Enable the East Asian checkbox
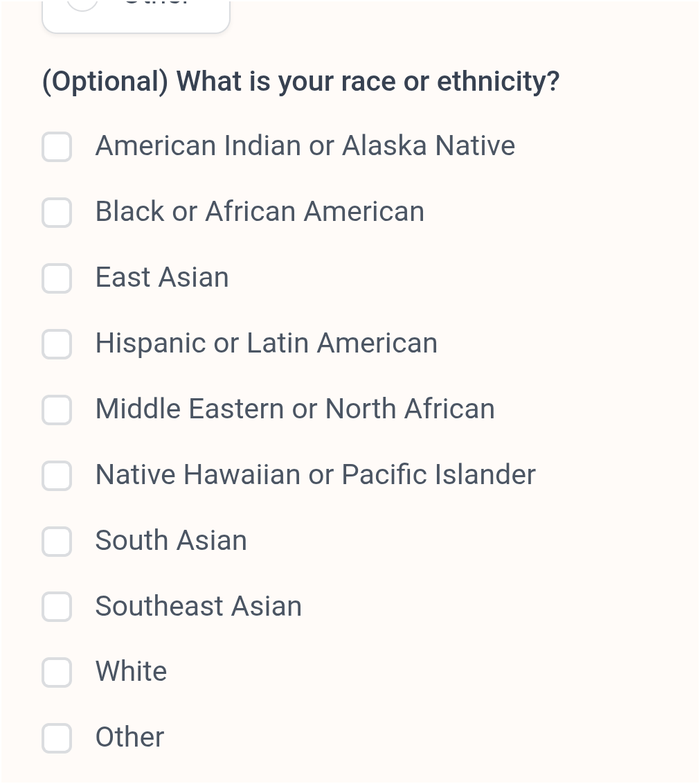This screenshot has width=700, height=784. point(57,278)
